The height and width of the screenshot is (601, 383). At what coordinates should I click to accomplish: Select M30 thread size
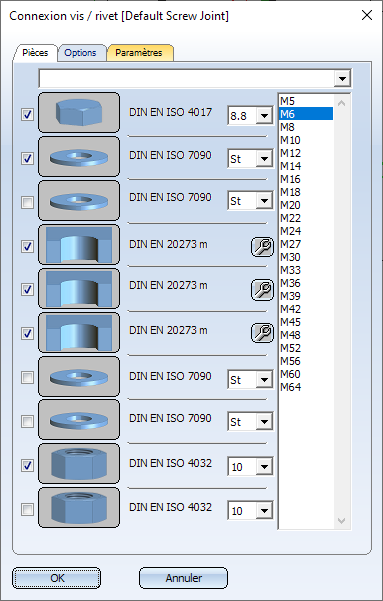(306, 257)
